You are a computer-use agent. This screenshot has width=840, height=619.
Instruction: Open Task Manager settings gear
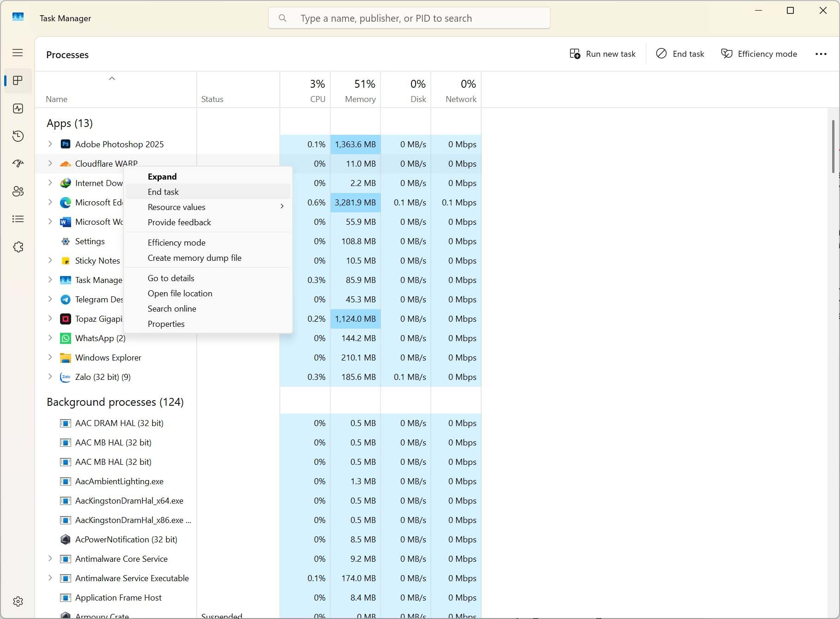pyautogui.click(x=18, y=601)
